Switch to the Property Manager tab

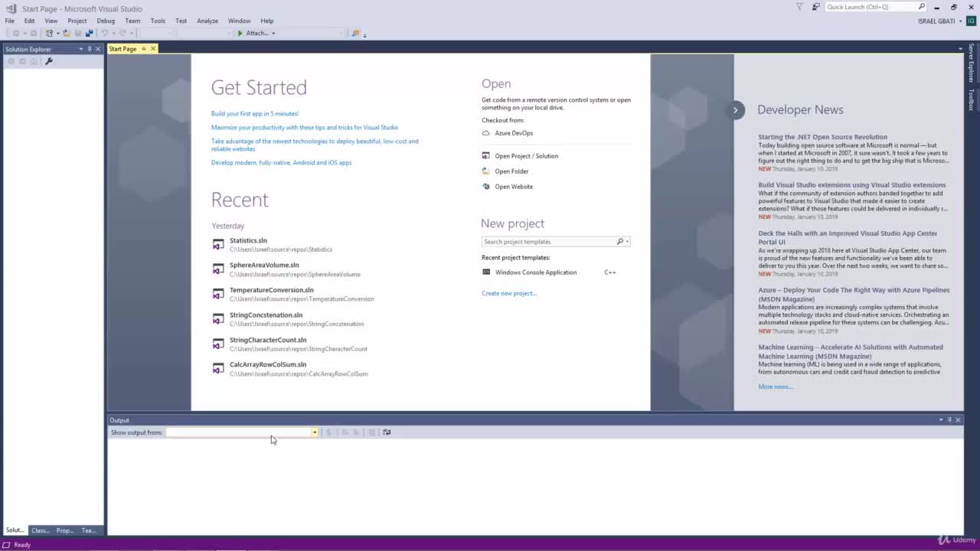tap(65, 530)
